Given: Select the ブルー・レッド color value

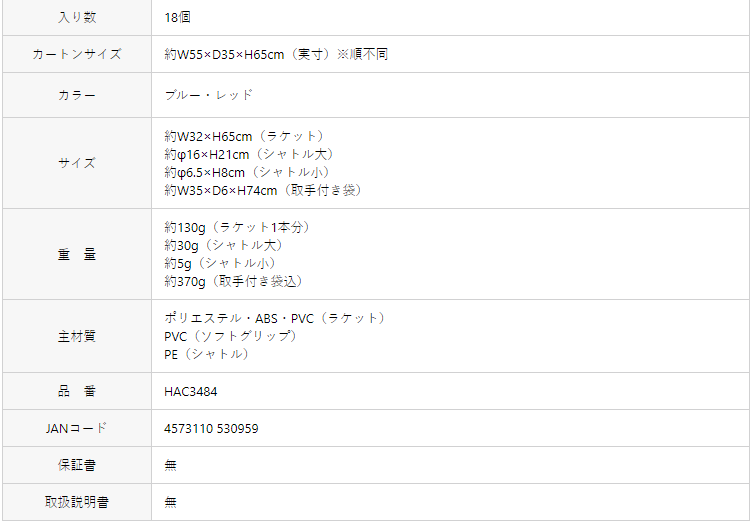Looking at the screenshot, I should [x=208, y=95].
